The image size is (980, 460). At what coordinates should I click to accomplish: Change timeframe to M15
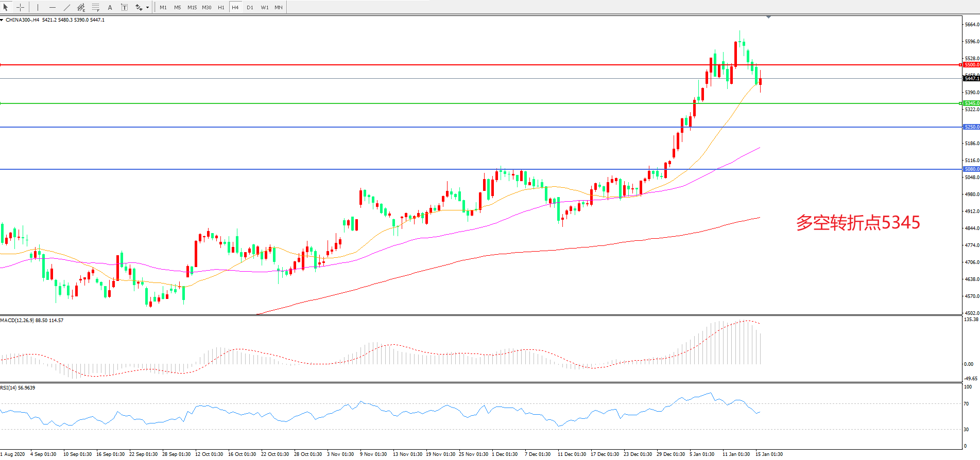tap(192, 7)
